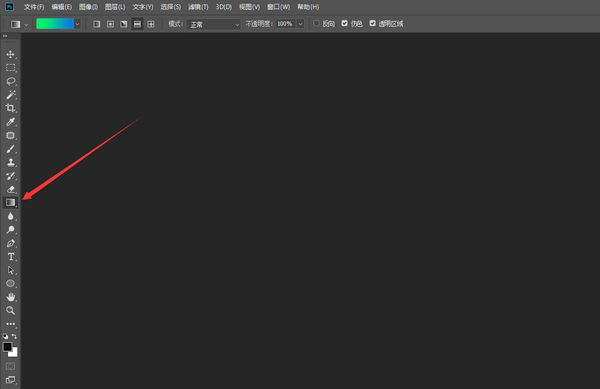Activate the Crop tool
This screenshot has width=600, height=389.
click(x=10, y=108)
